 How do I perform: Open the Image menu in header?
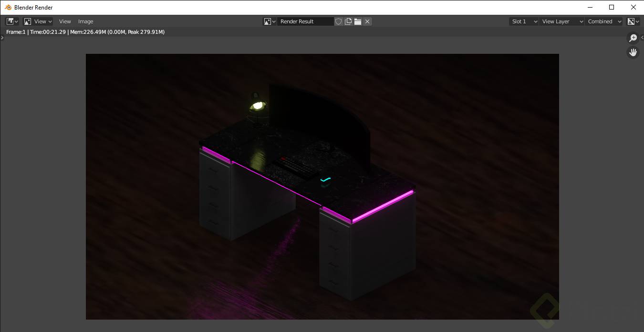(x=85, y=21)
